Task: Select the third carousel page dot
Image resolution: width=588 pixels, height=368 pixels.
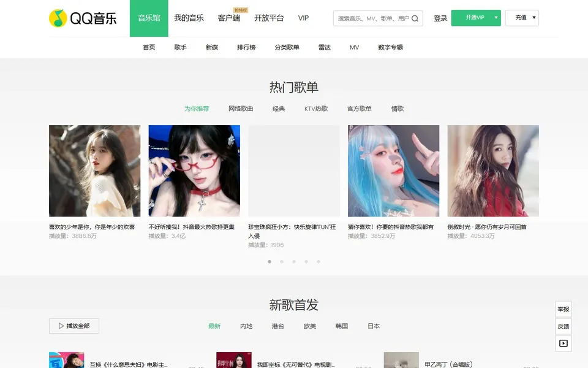Action: pos(294,262)
